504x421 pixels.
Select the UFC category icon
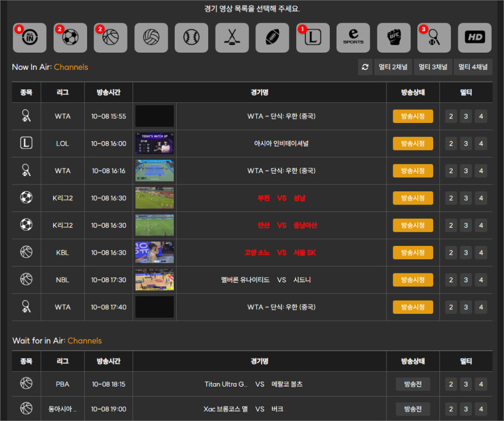[394, 38]
